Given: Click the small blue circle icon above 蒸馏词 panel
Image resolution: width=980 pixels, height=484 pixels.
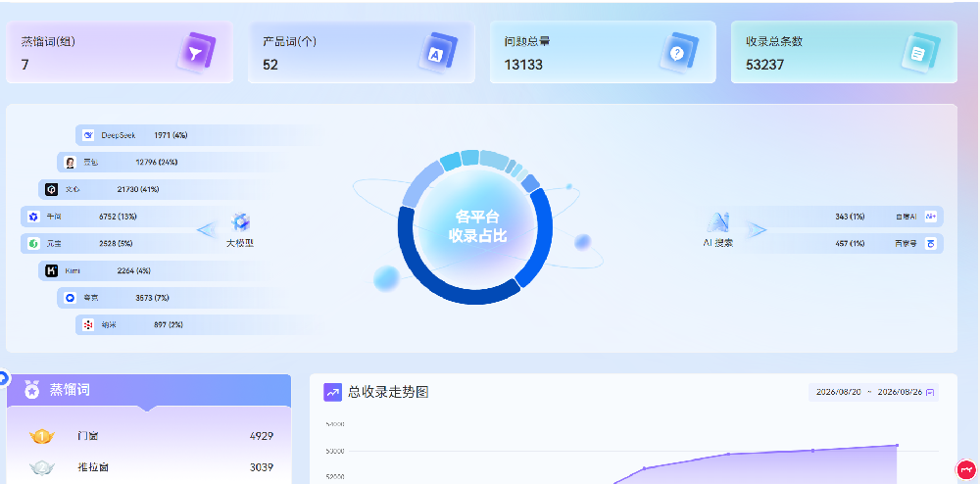Looking at the screenshot, I should click(3, 378).
